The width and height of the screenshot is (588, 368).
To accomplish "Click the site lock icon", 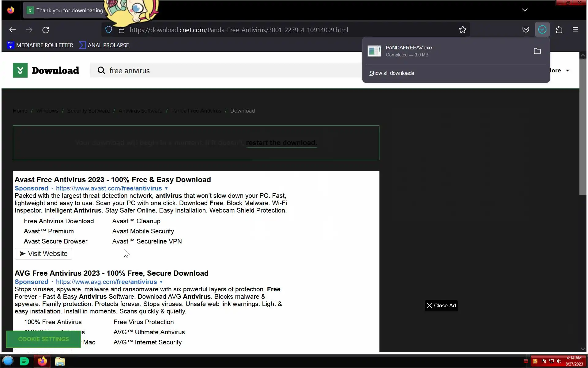I will click(122, 30).
